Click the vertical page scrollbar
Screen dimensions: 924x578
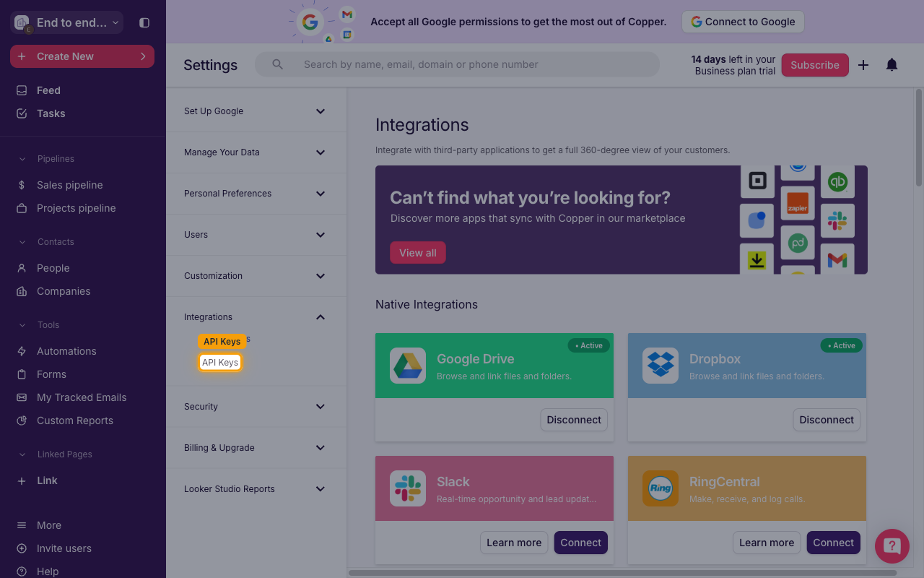[919, 137]
